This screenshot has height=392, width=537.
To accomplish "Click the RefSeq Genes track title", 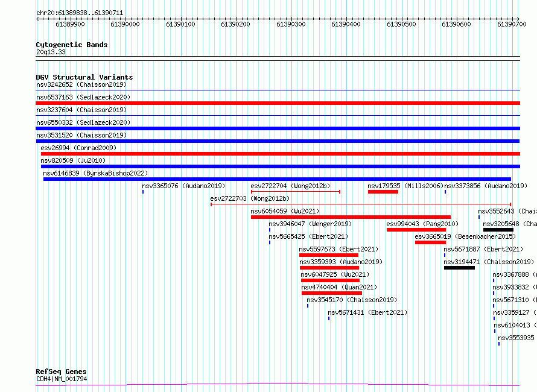I will coord(61,371).
